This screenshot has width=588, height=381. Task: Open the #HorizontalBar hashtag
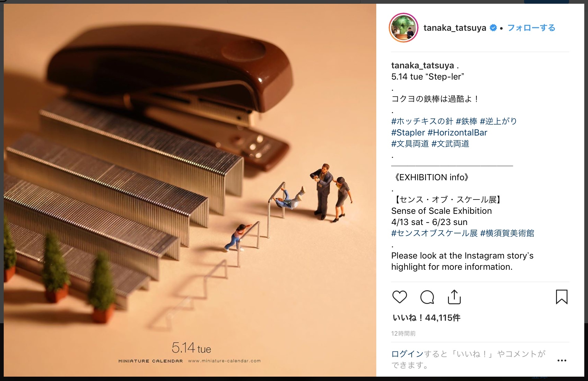click(x=457, y=133)
